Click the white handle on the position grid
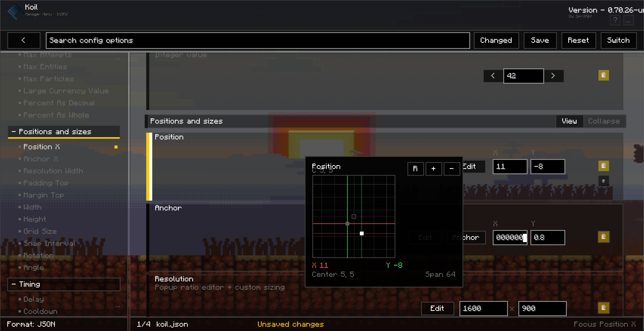644x331 pixels. tap(362, 233)
